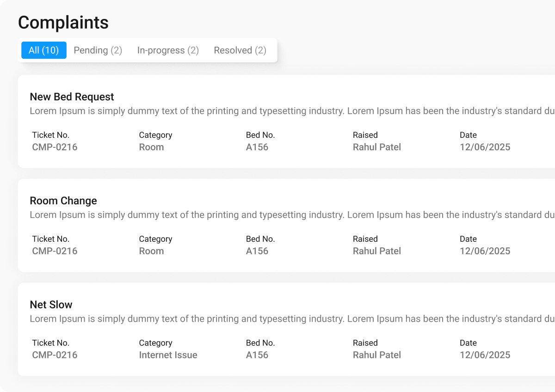Click bed number A156 in Room Change card
555x392 pixels.
click(257, 251)
